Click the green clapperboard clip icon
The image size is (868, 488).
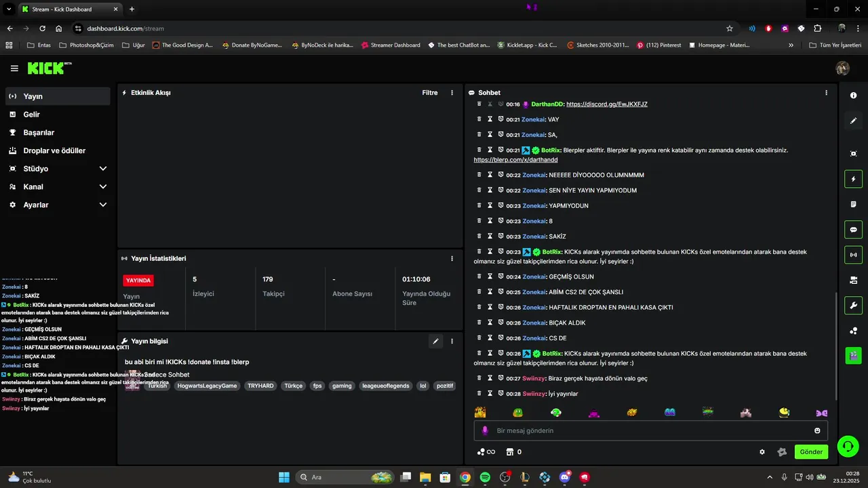pos(853,354)
